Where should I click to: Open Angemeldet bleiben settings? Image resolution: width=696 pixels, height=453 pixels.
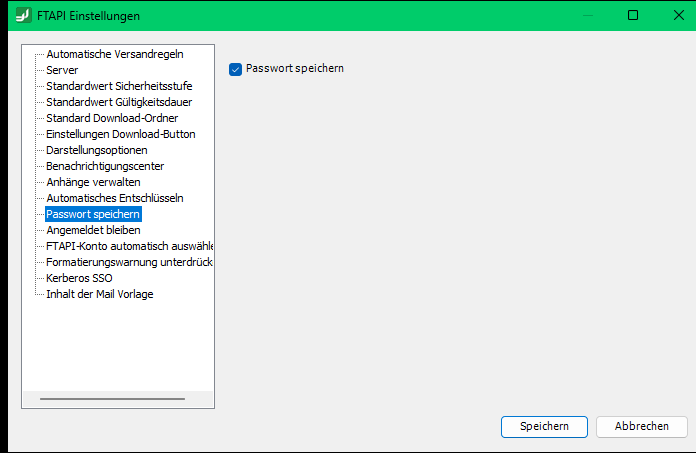click(x=93, y=230)
